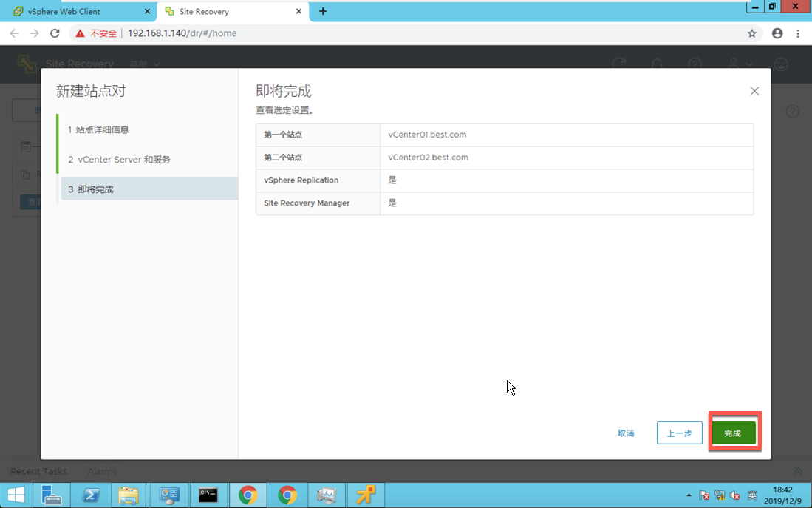Open the orange arrow app in taskbar
812x508 pixels.
(366, 495)
